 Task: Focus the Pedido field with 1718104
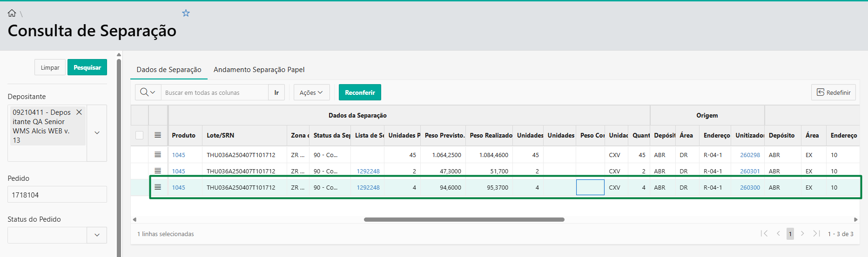pyautogui.click(x=57, y=195)
